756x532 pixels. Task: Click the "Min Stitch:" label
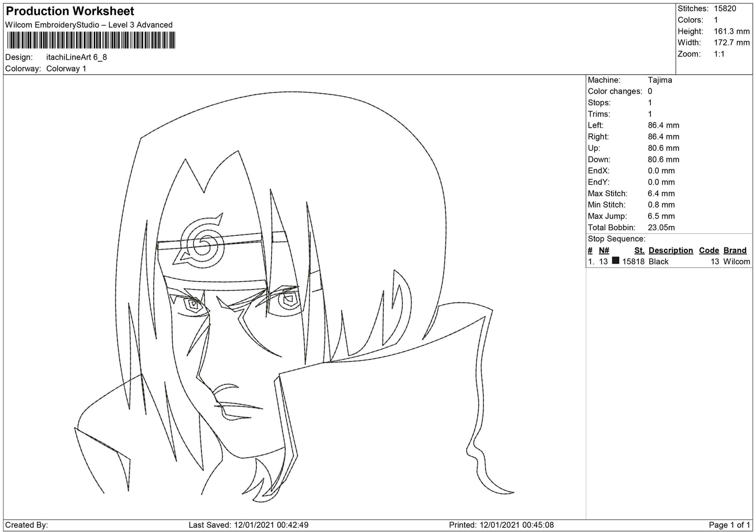[606, 205]
